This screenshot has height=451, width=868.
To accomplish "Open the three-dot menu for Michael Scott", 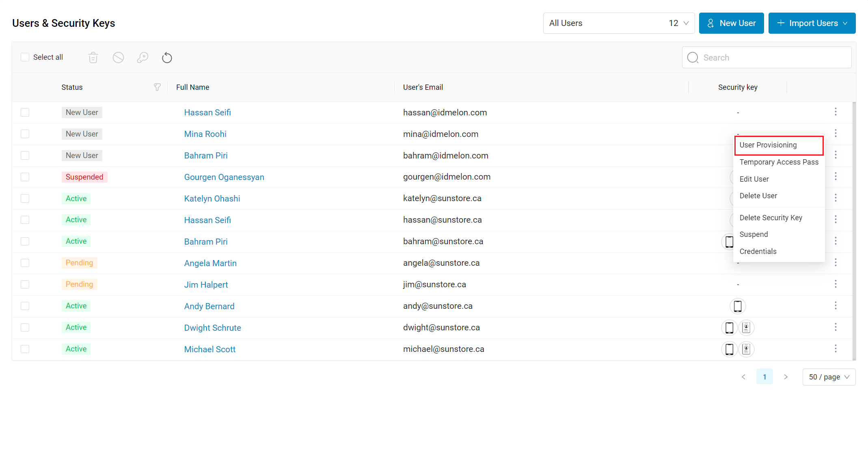I will click(836, 349).
